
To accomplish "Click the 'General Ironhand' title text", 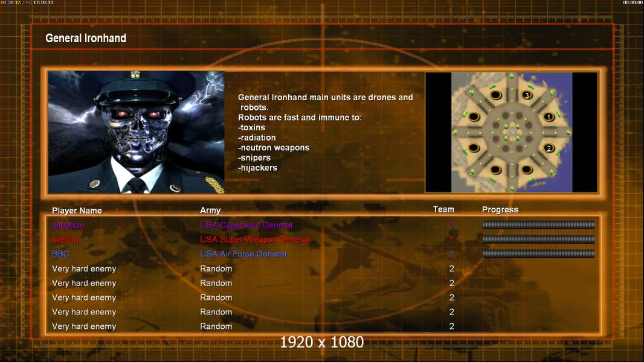I will 86,38.
